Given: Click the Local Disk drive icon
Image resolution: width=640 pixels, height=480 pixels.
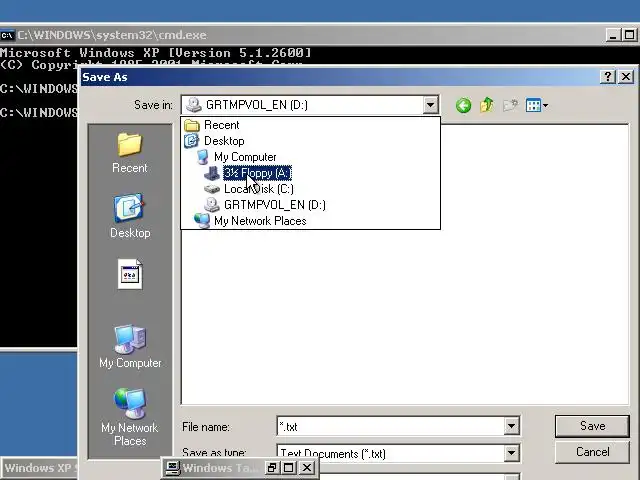Looking at the screenshot, I should [212, 189].
